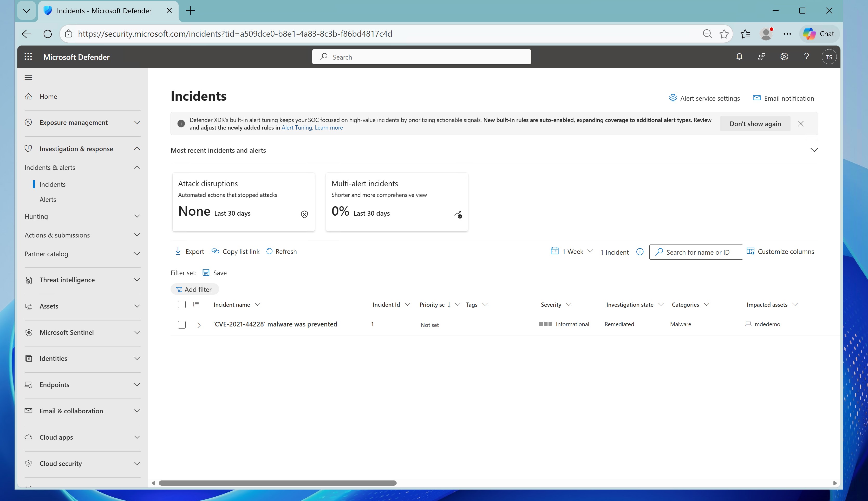868x501 pixels.
Task: Click the Don't show again button
Action: (755, 124)
